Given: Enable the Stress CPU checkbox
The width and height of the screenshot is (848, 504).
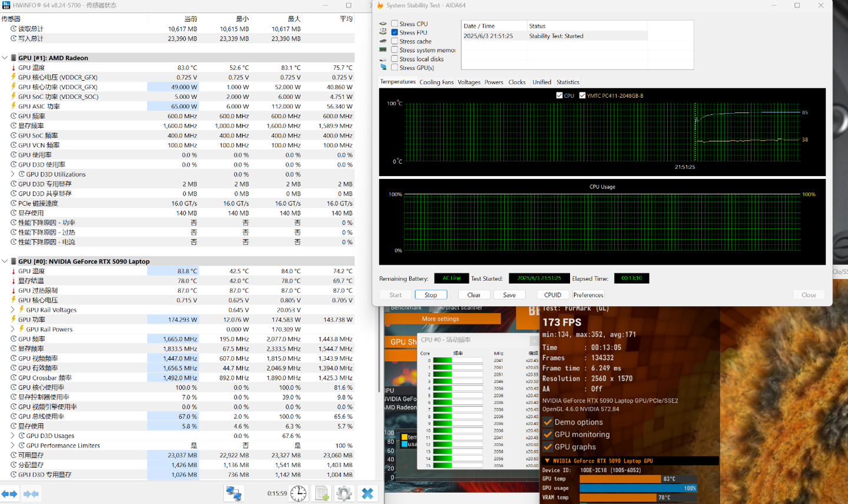Looking at the screenshot, I should click(395, 24).
